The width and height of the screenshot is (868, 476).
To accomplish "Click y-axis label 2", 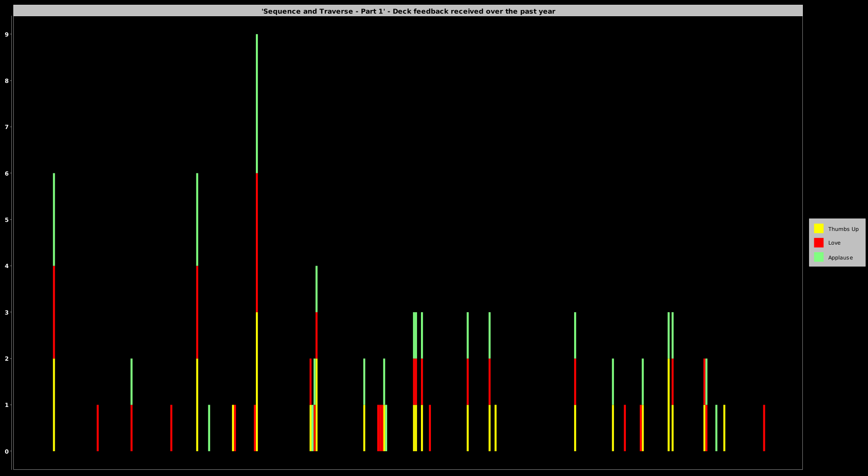I will point(7,359).
